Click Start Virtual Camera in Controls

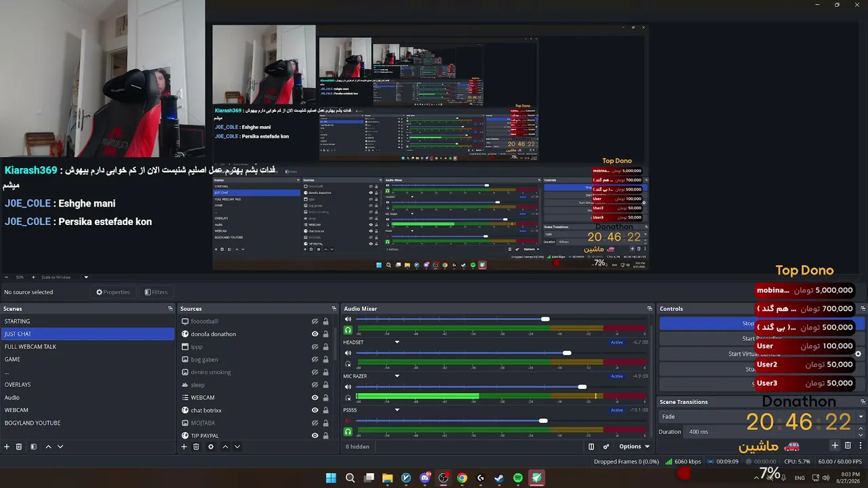755,354
